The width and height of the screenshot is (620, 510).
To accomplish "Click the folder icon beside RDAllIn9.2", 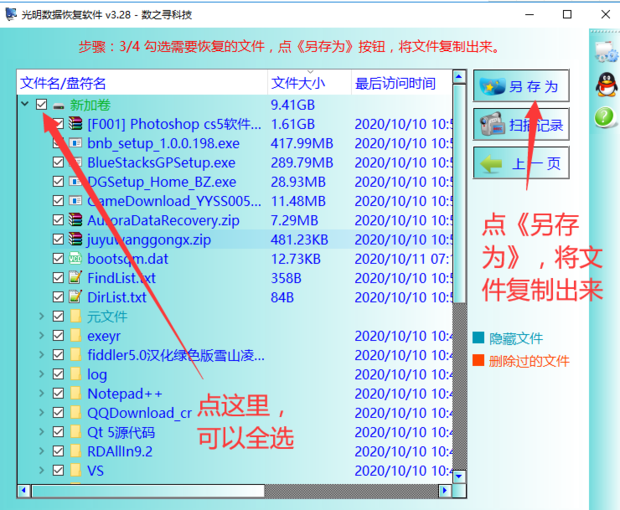I will (x=76, y=451).
